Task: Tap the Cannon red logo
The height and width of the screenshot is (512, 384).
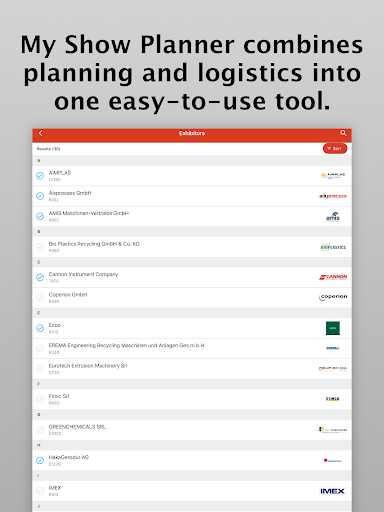Action: point(333,277)
